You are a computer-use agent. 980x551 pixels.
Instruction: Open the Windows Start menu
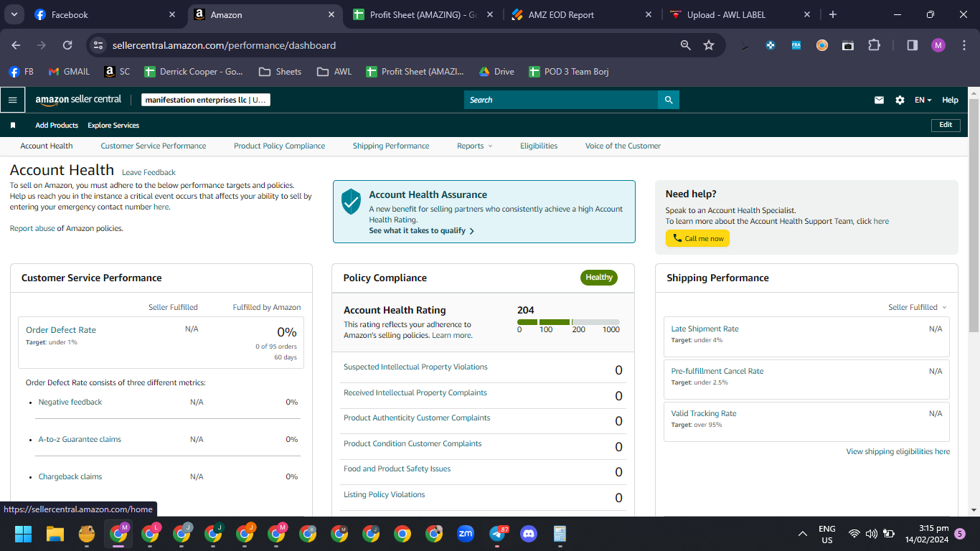24,534
